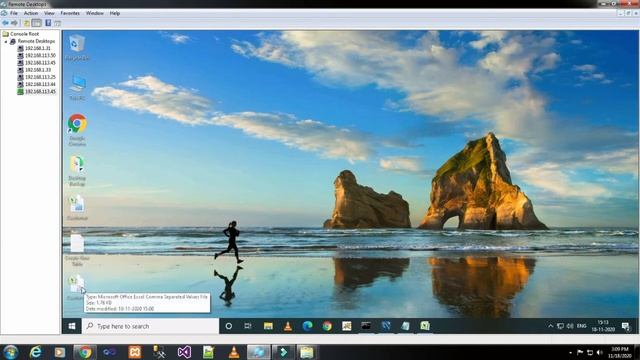The height and width of the screenshot is (360, 640).
Task: Click the remote taskbar clock showing 15:13
Action: pyautogui.click(x=603, y=326)
